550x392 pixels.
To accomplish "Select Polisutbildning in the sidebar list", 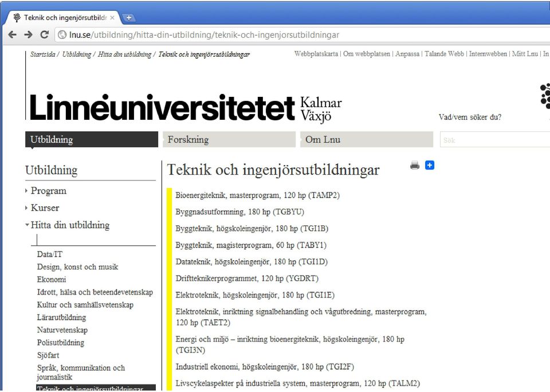I will [x=61, y=343].
